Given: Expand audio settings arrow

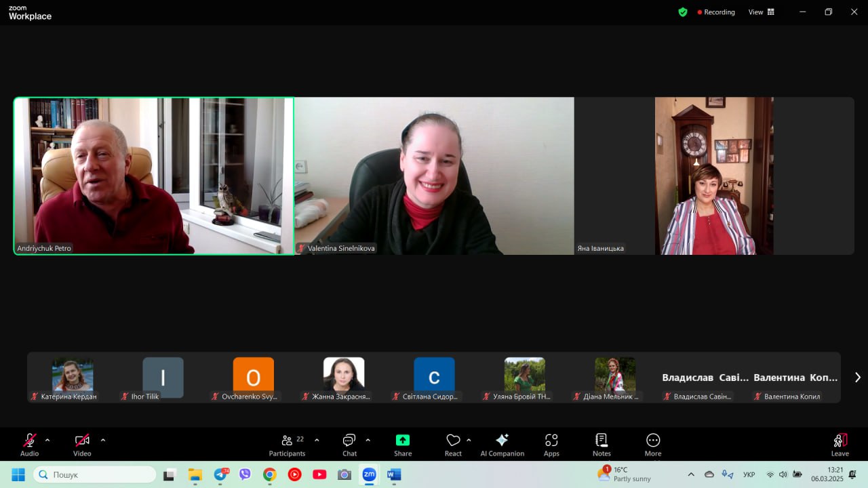Looking at the screenshot, I should coord(47,440).
